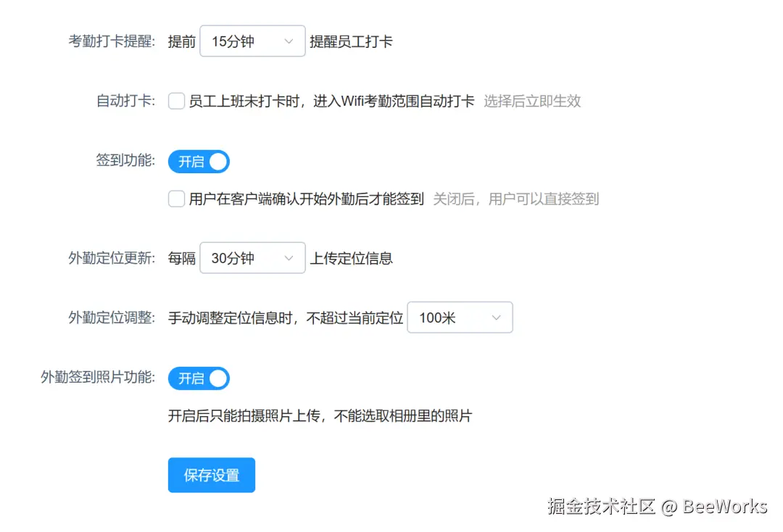
Task: Open the 100米 location adjustment dropdown
Action: click(x=460, y=317)
